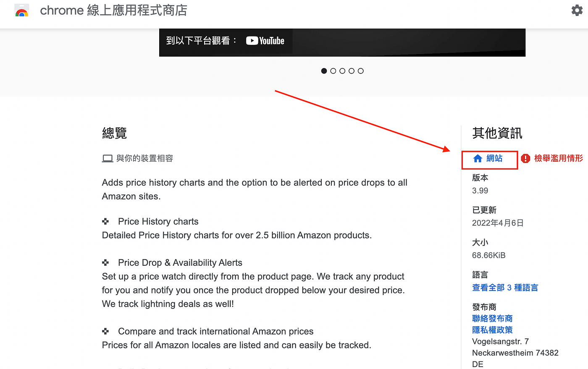Open 聯絡發布商 contact publisher link
This screenshot has height=369, width=588.
[492, 319]
